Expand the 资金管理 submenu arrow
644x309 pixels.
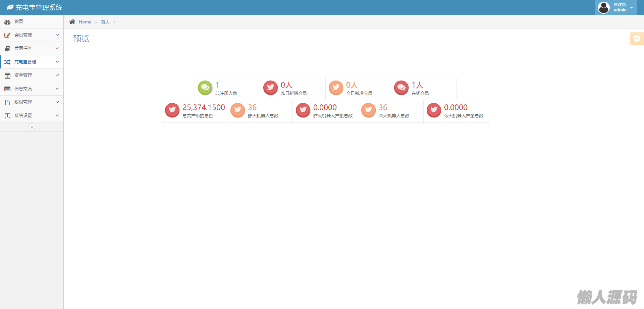(57, 75)
